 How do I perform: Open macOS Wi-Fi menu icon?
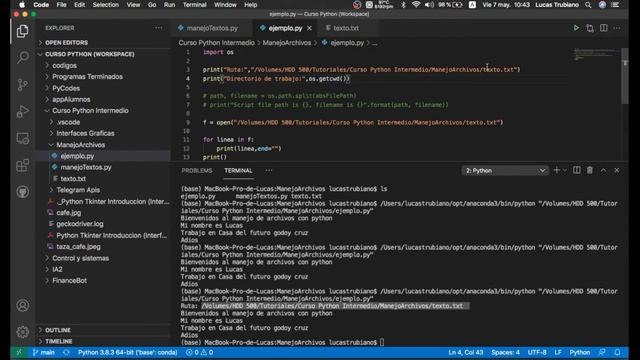point(416,5)
